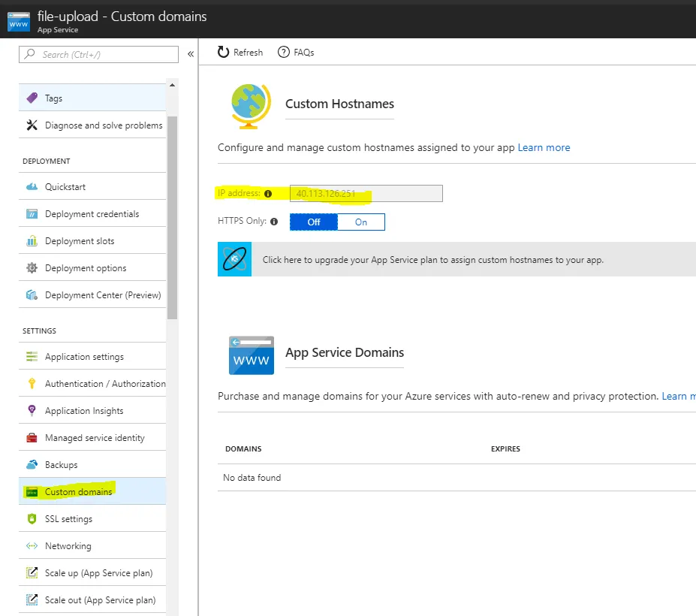Open Scale out (App Service plan) label
This screenshot has height=616, width=696.
[100, 600]
